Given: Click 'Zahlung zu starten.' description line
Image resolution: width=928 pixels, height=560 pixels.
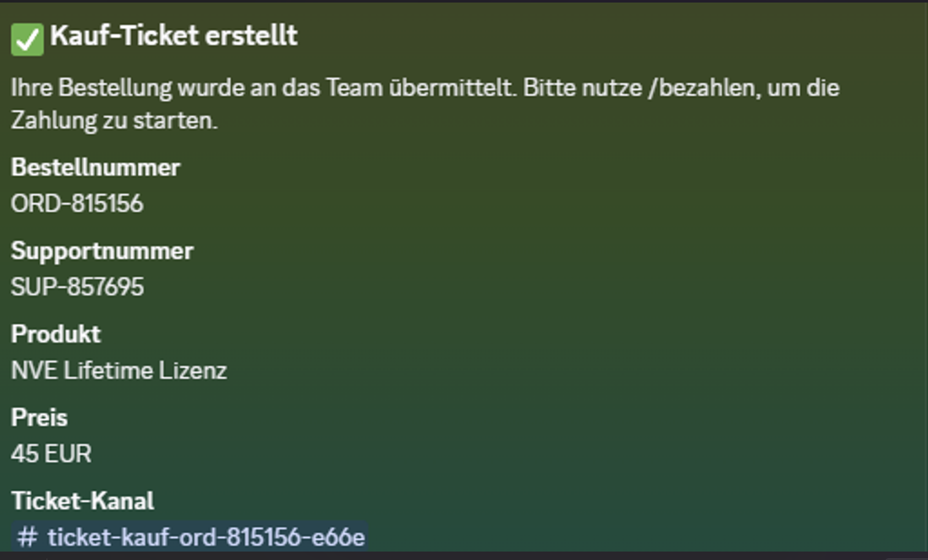Looking at the screenshot, I should 114,121.
